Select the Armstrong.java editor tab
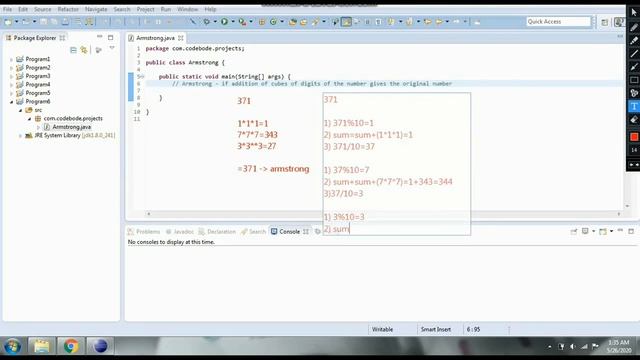This screenshot has height=360, width=640. [x=155, y=38]
